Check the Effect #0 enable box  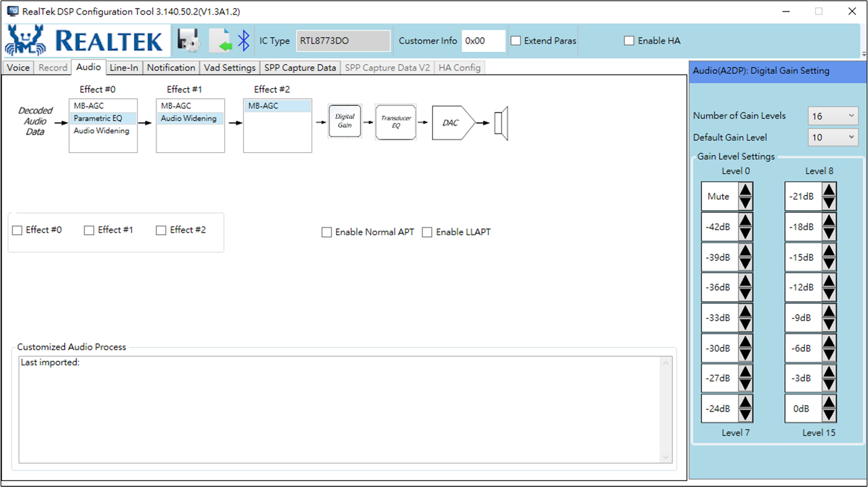click(x=17, y=230)
